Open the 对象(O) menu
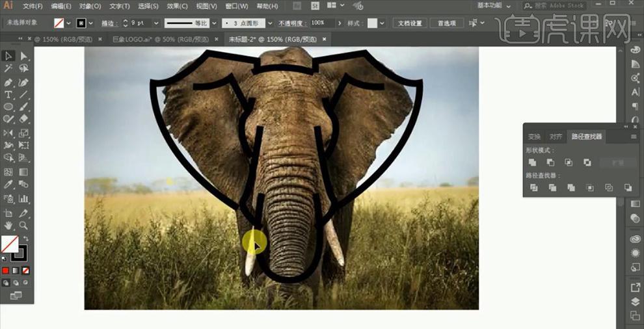644x329 pixels. [90, 6]
